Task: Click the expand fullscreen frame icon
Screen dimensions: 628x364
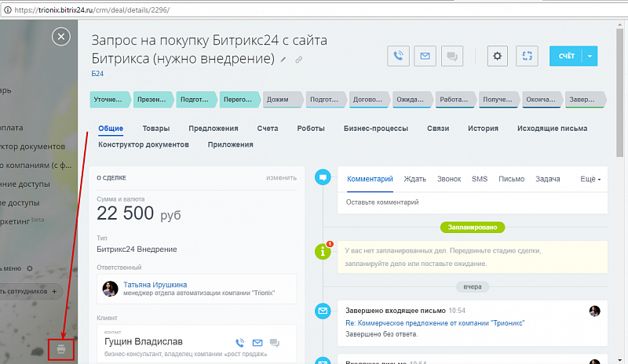Action: tap(527, 56)
